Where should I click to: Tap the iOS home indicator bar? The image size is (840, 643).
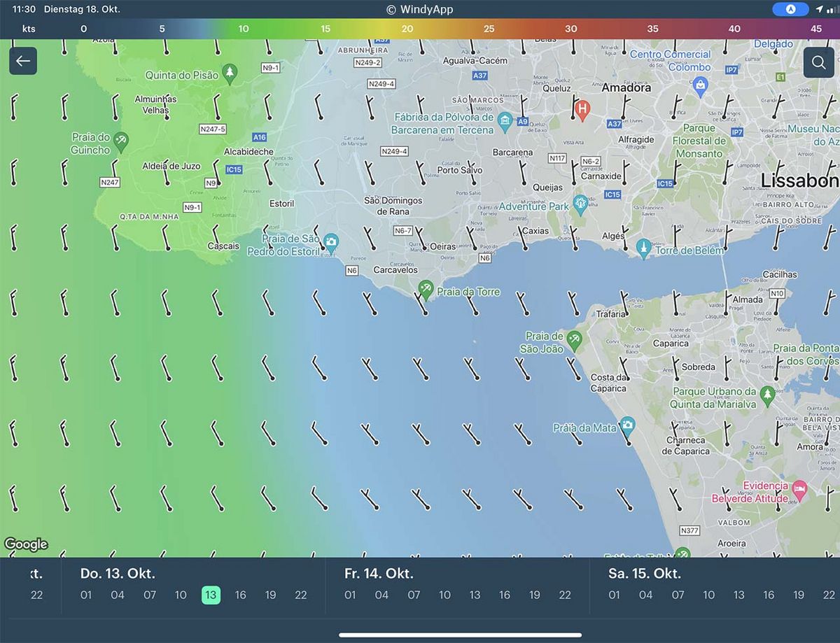coord(460,635)
